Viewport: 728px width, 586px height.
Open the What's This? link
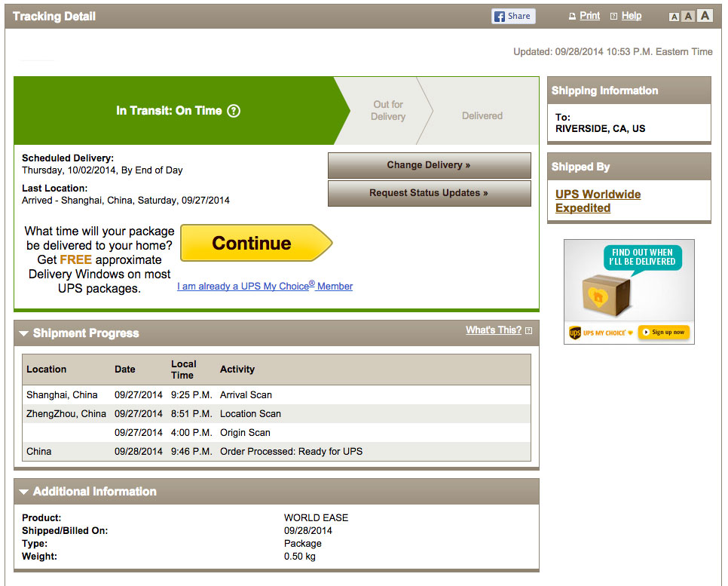494,330
